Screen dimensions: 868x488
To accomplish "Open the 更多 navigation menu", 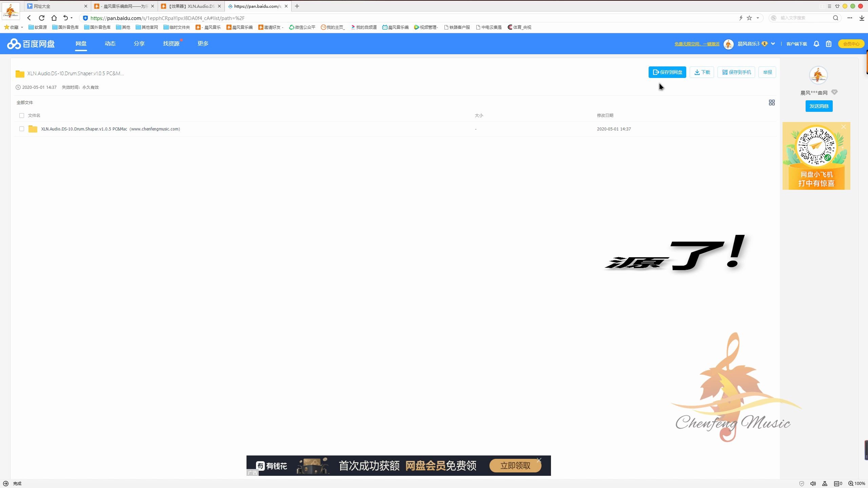I will pyautogui.click(x=203, y=44).
